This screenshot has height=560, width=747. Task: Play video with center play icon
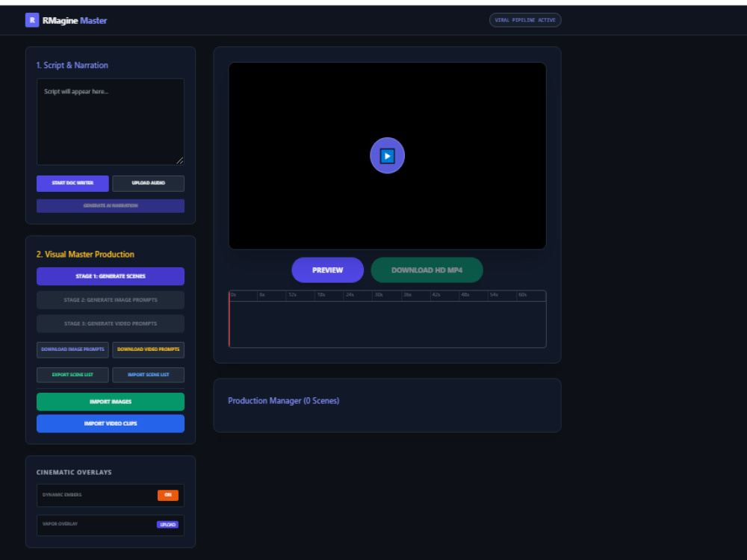pos(387,156)
